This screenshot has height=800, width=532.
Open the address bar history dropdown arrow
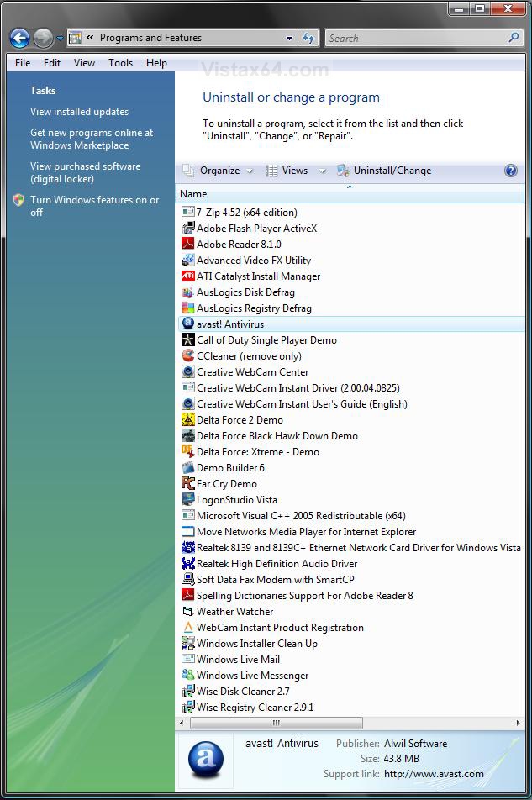coord(289,39)
